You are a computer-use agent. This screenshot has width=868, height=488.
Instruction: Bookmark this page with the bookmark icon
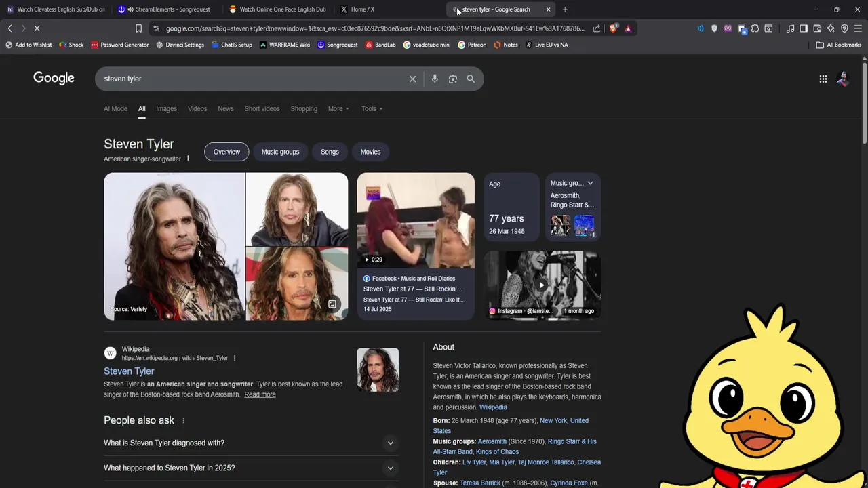click(x=138, y=28)
